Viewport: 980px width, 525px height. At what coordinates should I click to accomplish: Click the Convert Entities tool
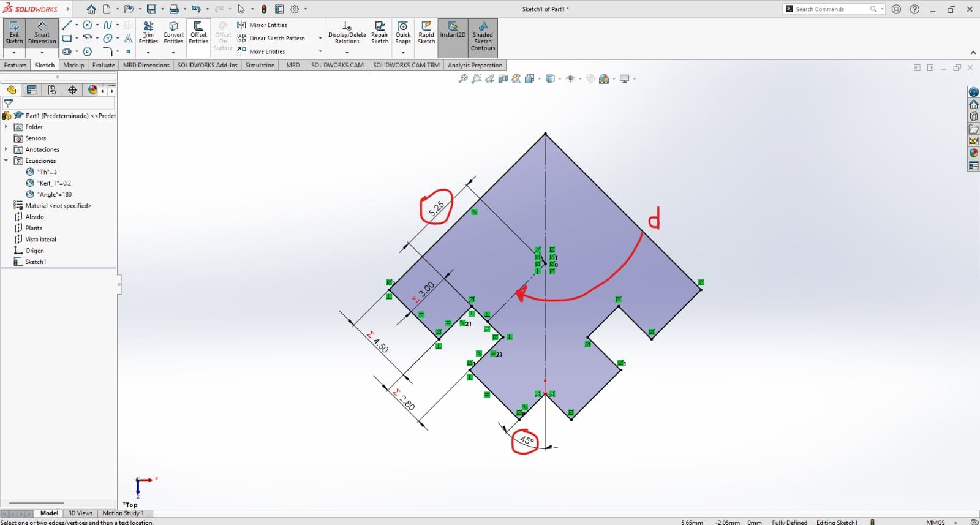click(x=173, y=32)
